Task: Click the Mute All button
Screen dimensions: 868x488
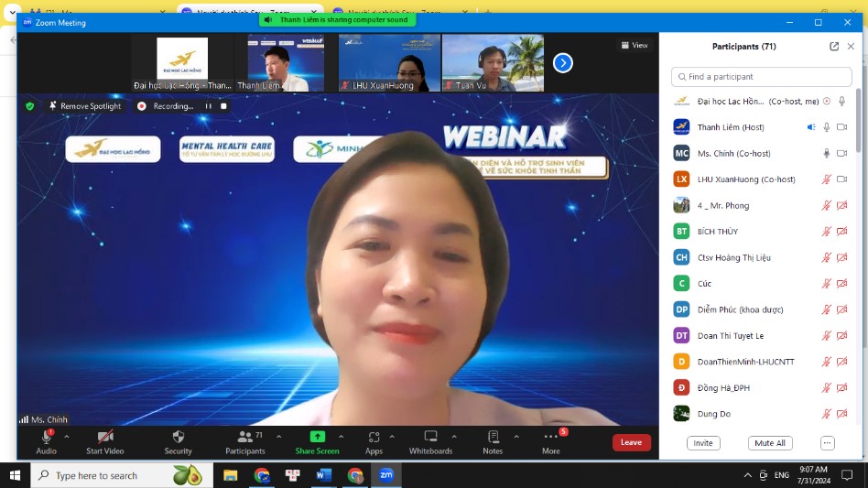Action: tap(768, 443)
